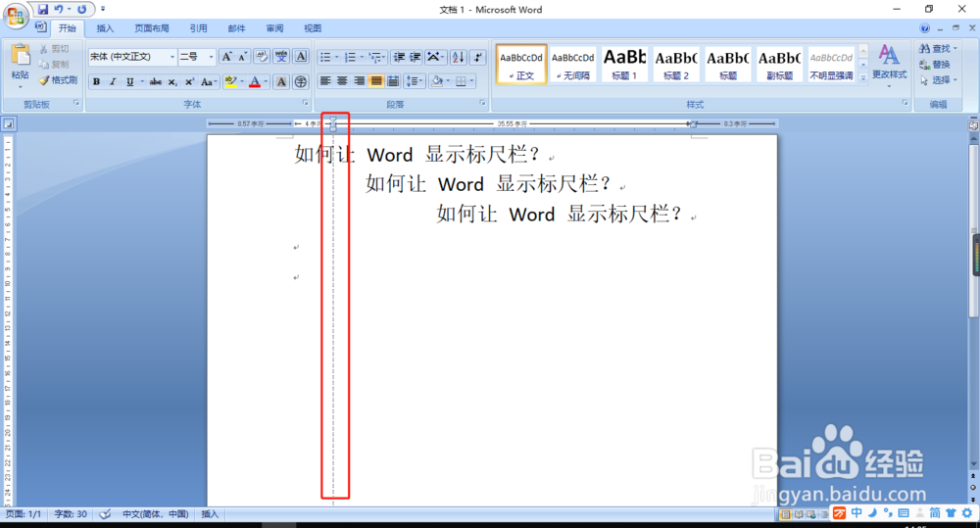Apply superscript formatting
The image size is (980, 528).
(x=189, y=82)
